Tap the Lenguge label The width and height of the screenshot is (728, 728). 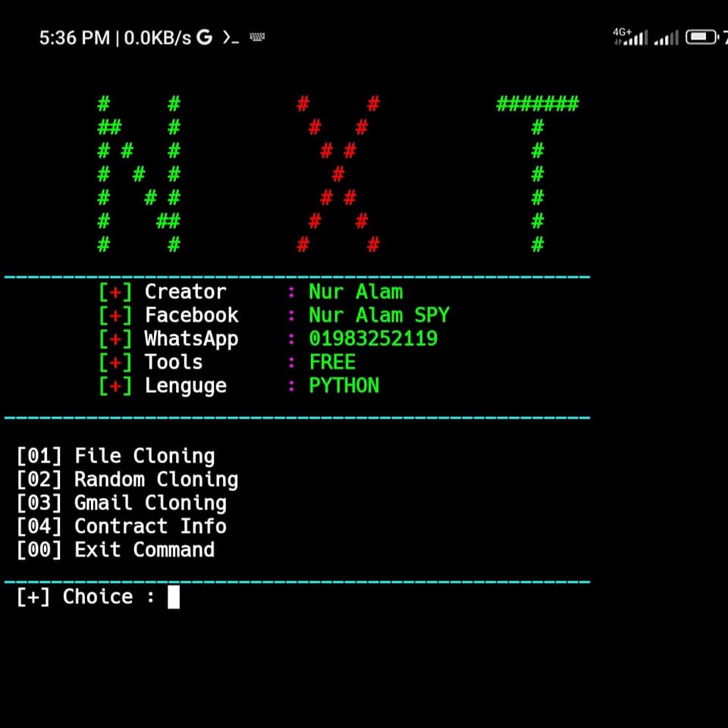click(x=185, y=386)
